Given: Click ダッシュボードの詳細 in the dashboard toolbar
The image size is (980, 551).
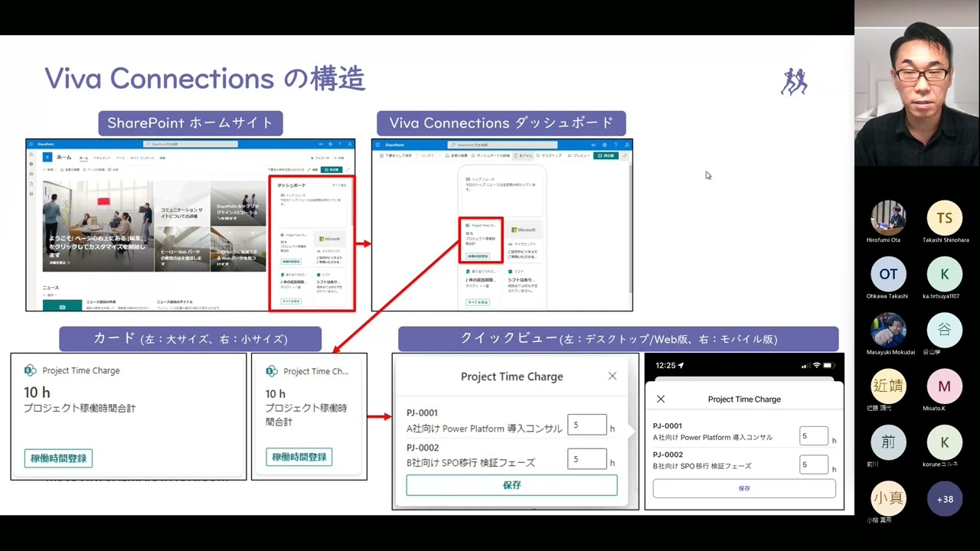Looking at the screenshot, I should (490, 155).
